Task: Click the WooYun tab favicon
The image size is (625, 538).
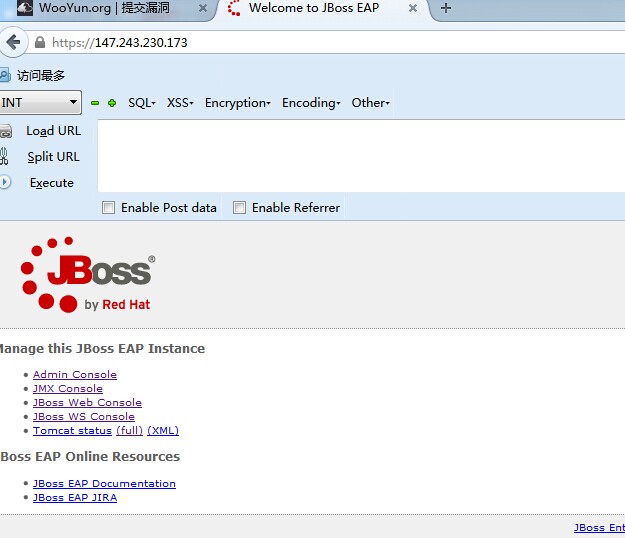Action: click(25, 8)
